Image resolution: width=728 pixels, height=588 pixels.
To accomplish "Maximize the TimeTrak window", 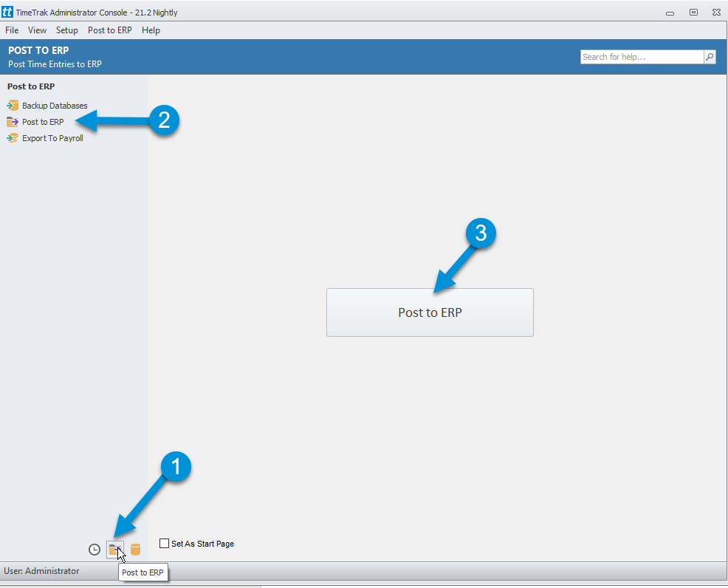I will [x=693, y=13].
